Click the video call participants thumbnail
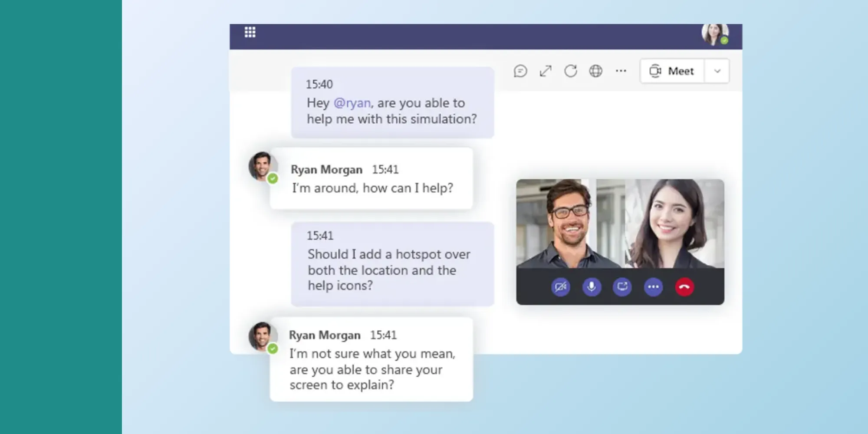 tap(620, 224)
